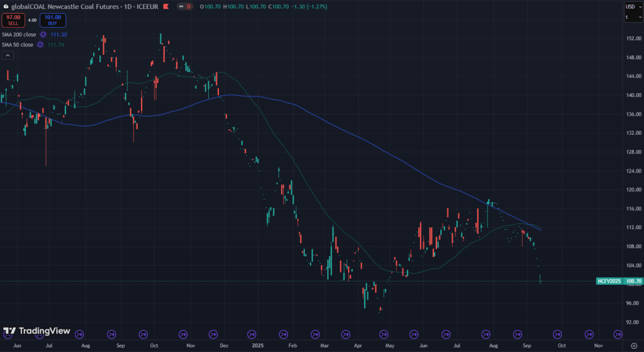Click the SMA 200 refresh icon
The width and height of the screenshot is (644, 352).
click(43, 35)
